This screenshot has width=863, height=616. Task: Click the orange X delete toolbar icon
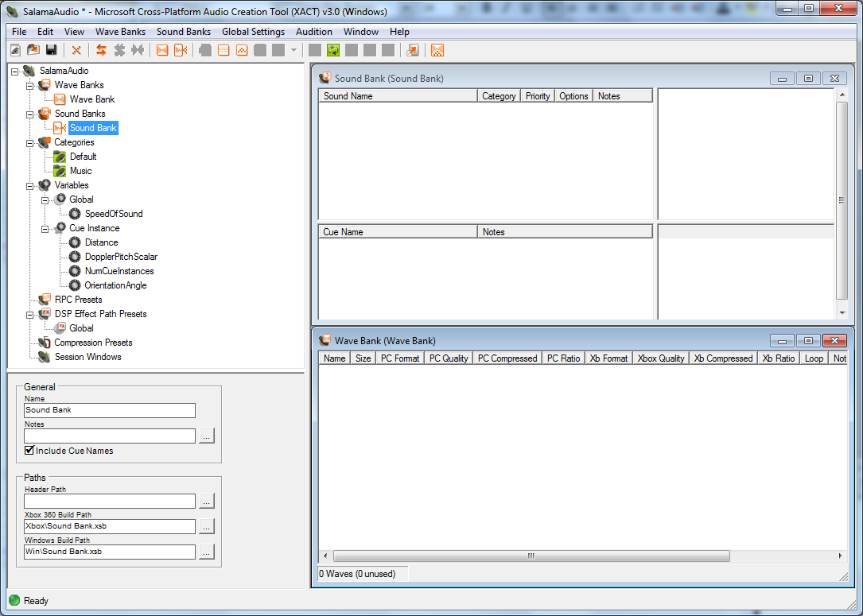[76, 50]
